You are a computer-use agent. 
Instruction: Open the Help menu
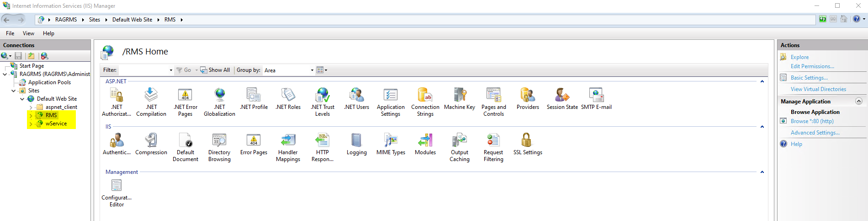(48, 33)
